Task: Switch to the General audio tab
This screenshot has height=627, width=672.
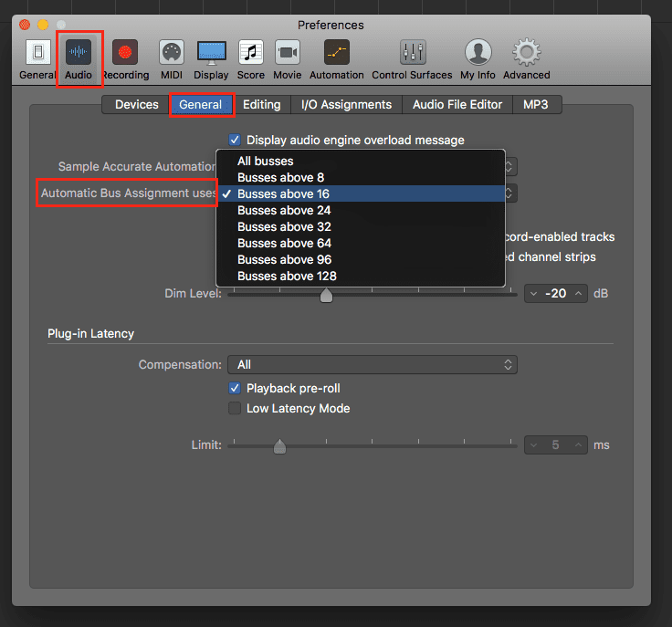Action: tap(201, 104)
